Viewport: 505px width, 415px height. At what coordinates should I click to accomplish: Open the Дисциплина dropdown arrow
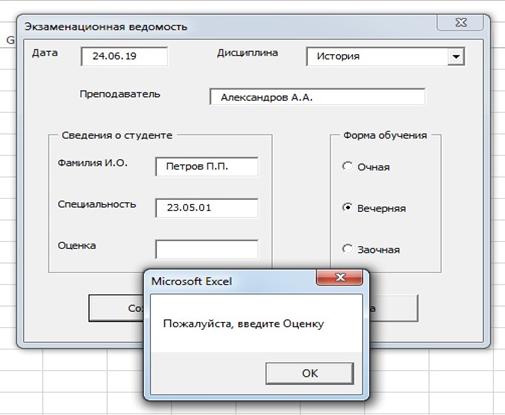tap(456, 56)
